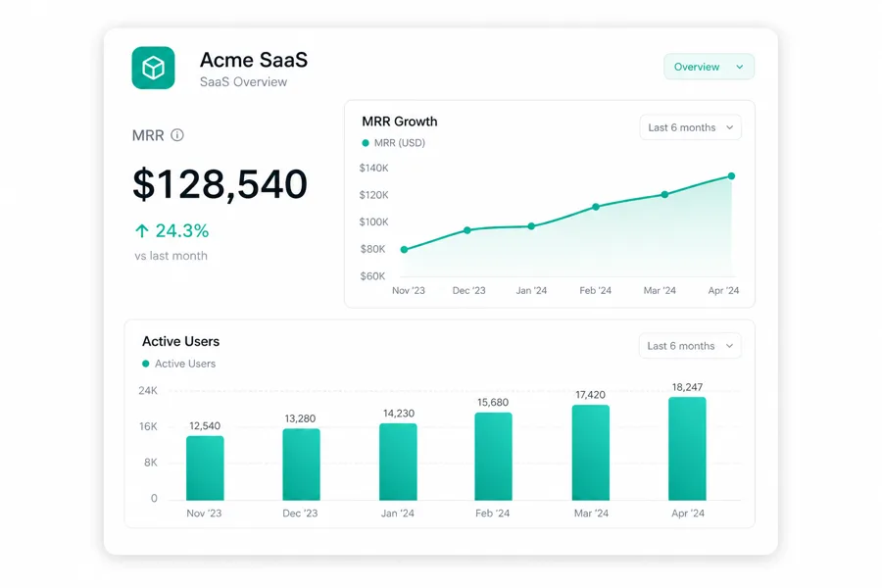Click the Apr '24 active users bar
This screenshot has width=882, height=588.
click(687, 449)
